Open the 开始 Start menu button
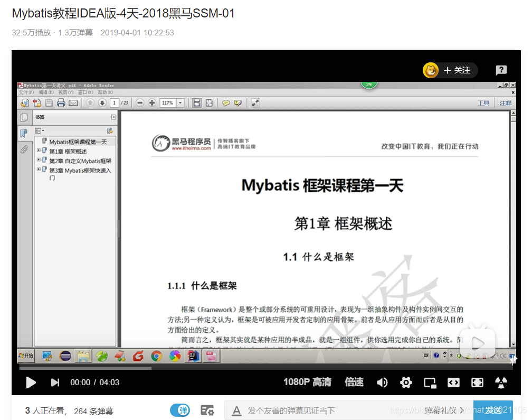 [x=26, y=356]
